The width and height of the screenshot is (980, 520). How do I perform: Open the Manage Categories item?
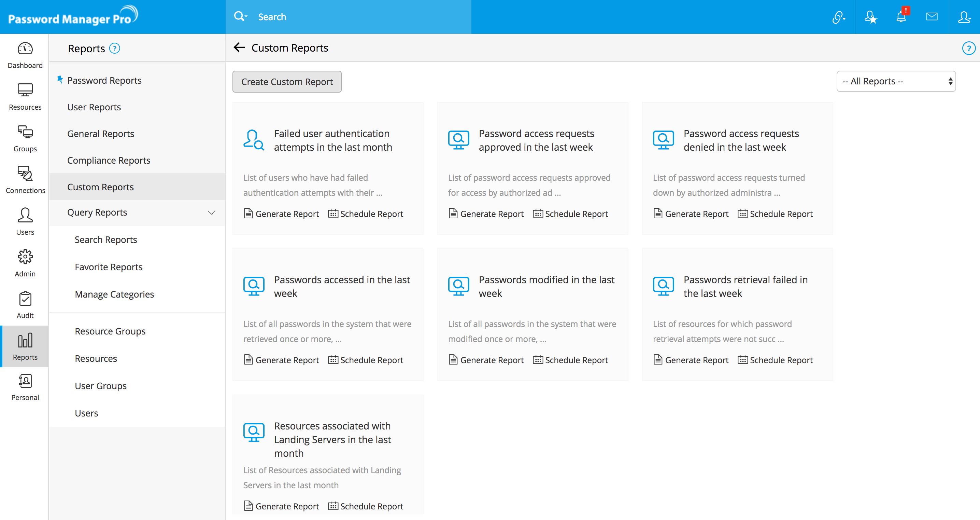pos(114,294)
